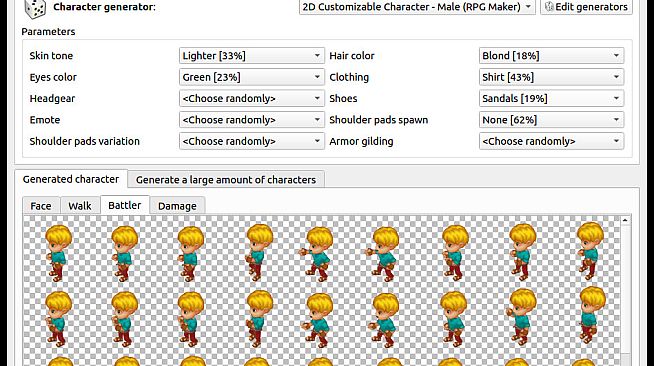Open the Emote dropdown

coord(252,120)
